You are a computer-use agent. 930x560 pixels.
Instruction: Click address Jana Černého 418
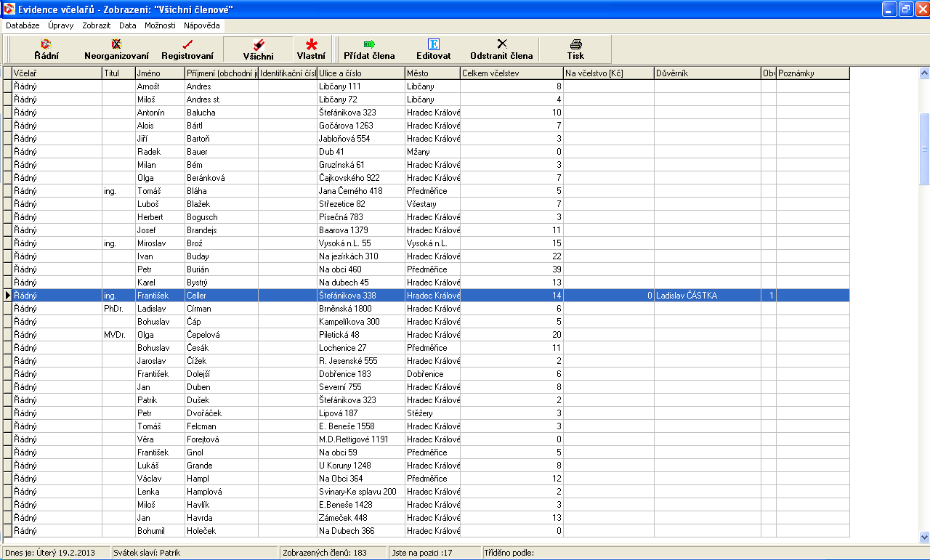click(x=361, y=191)
